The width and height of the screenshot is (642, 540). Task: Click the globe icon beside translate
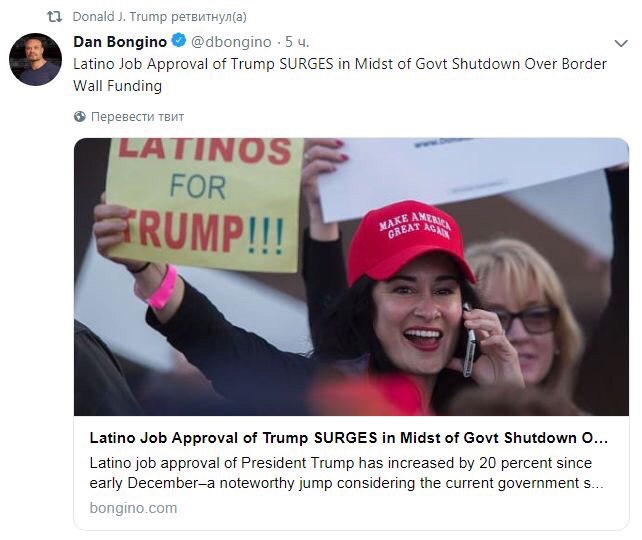[x=80, y=117]
